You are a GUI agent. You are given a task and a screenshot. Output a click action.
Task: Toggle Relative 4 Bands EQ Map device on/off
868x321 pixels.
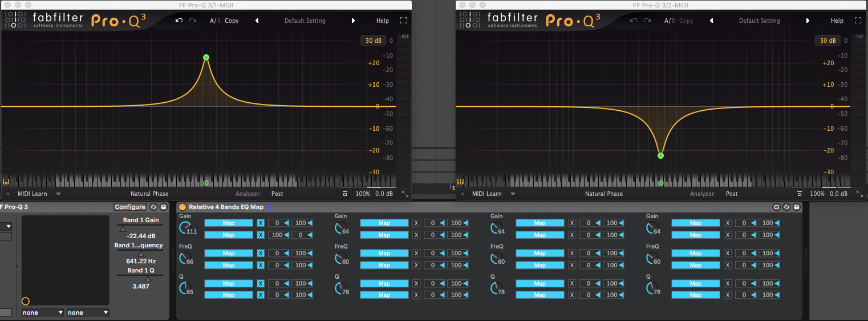click(x=182, y=207)
